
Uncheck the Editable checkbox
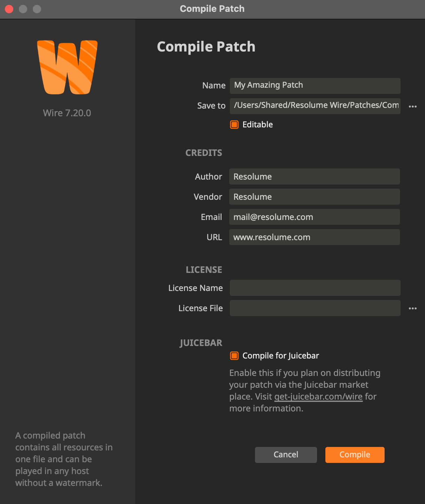[x=234, y=125]
